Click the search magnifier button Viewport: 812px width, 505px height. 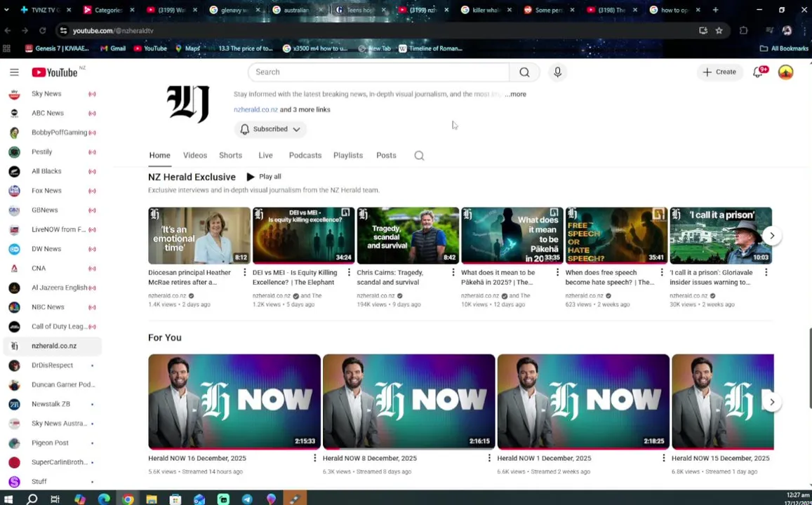[x=524, y=72]
